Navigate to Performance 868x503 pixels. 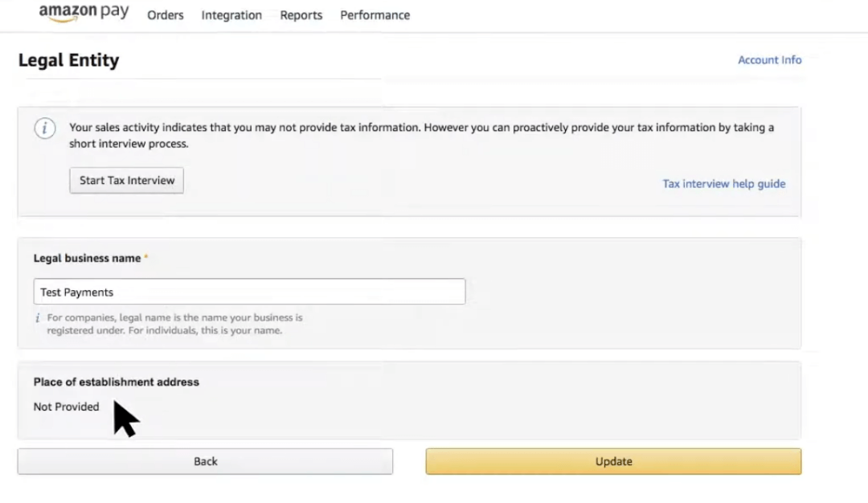[x=375, y=14]
